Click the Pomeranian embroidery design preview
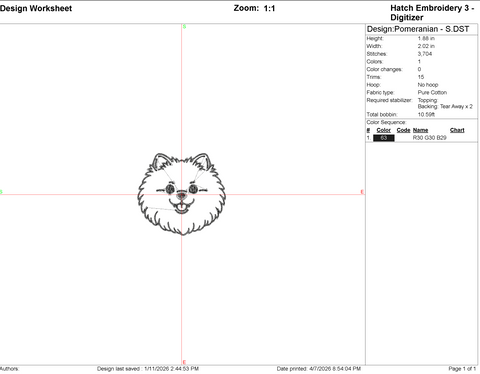Screen dimensions: 480x374 [182, 194]
